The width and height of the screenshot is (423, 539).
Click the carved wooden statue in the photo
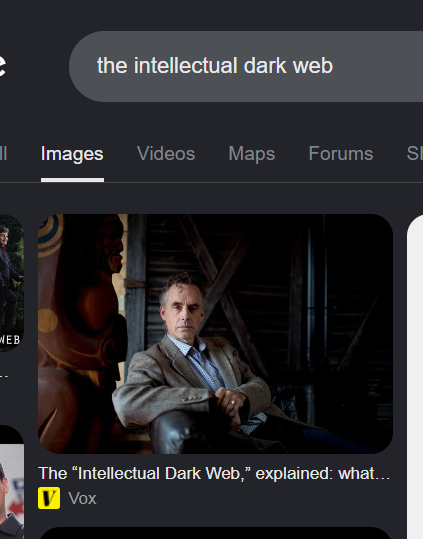81,330
